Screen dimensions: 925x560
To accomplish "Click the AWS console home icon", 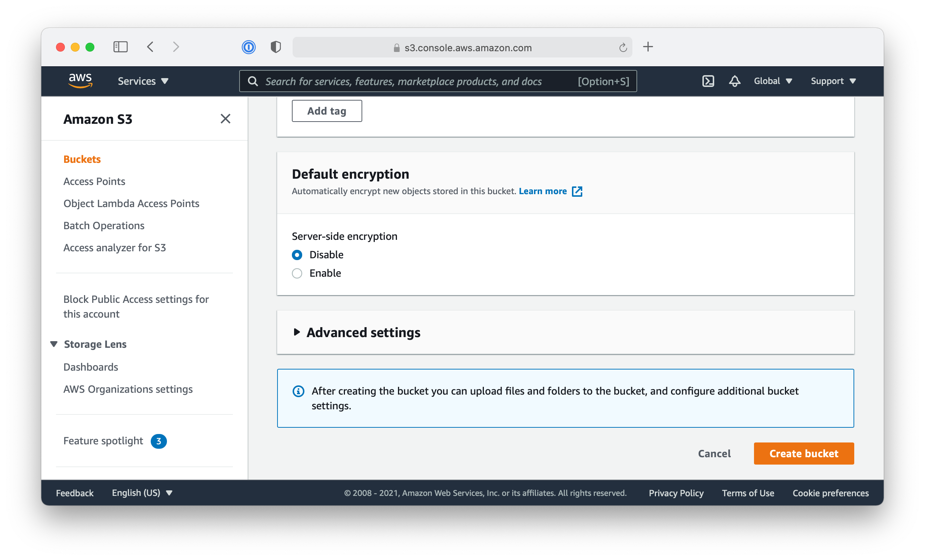I will point(79,81).
